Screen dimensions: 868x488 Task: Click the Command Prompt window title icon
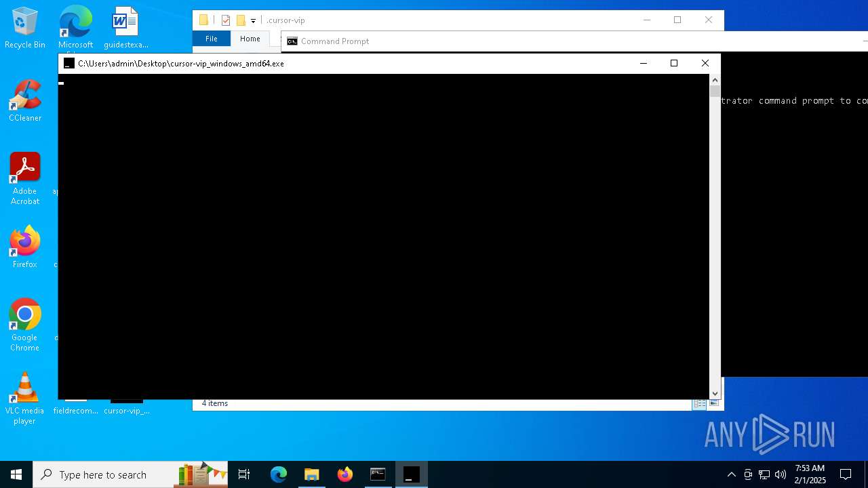[292, 41]
